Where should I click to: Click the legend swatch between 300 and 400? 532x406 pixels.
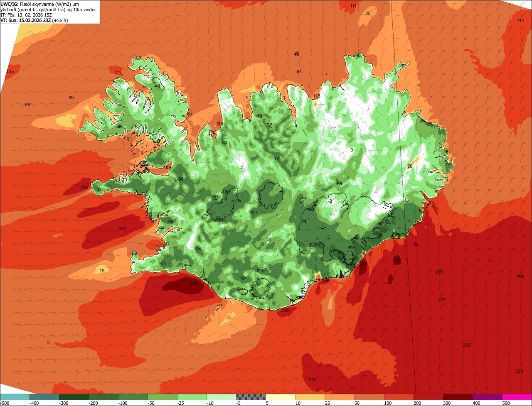pos(458,397)
